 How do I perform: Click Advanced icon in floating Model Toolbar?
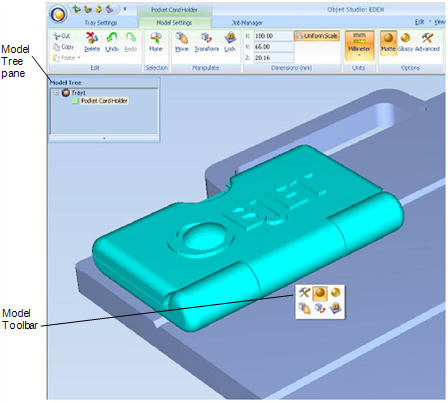click(304, 293)
